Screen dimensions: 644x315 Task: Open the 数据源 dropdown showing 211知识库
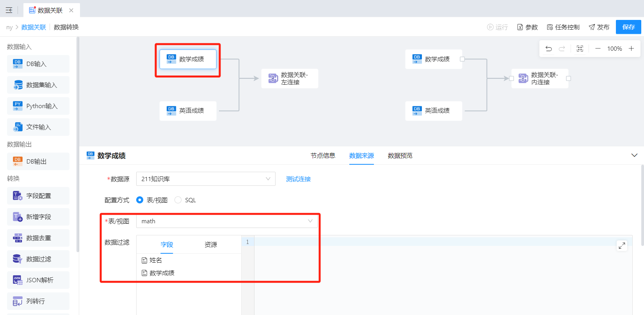click(x=205, y=179)
